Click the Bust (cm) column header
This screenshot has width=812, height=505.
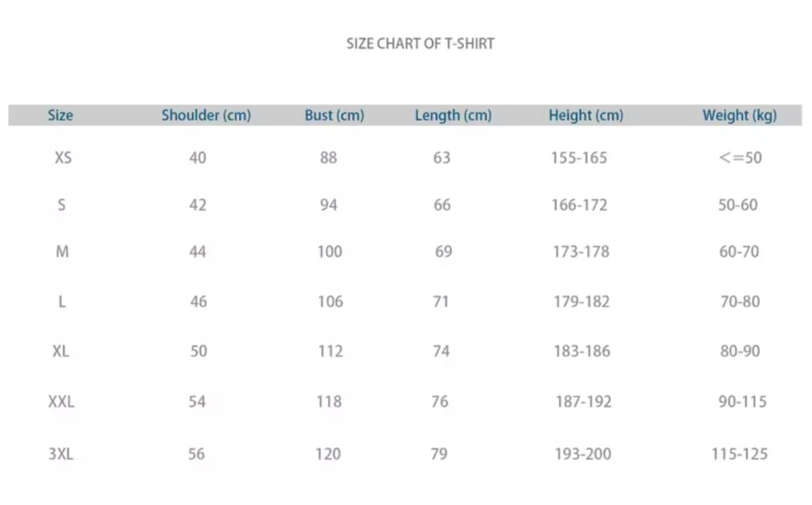(x=334, y=115)
